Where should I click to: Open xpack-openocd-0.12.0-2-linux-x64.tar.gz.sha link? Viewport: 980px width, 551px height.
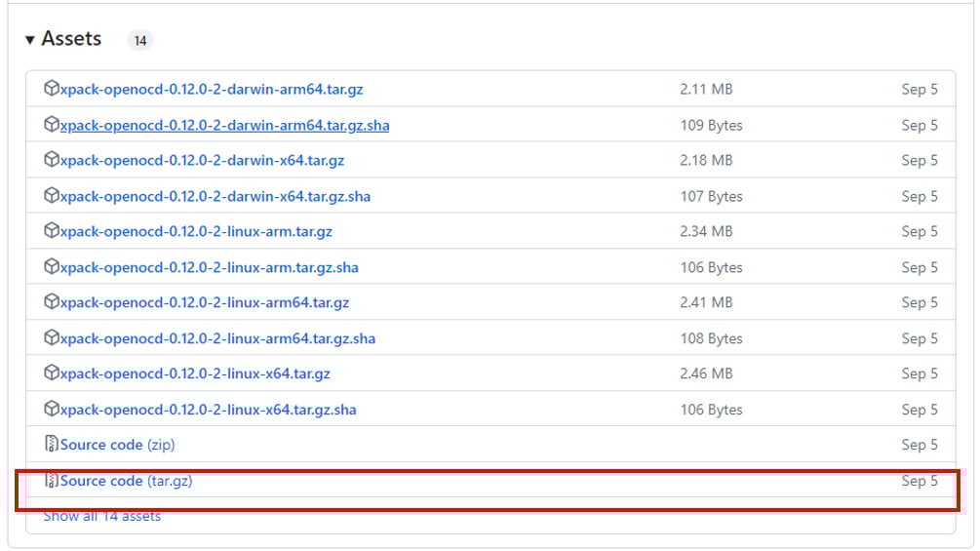[x=208, y=411]
